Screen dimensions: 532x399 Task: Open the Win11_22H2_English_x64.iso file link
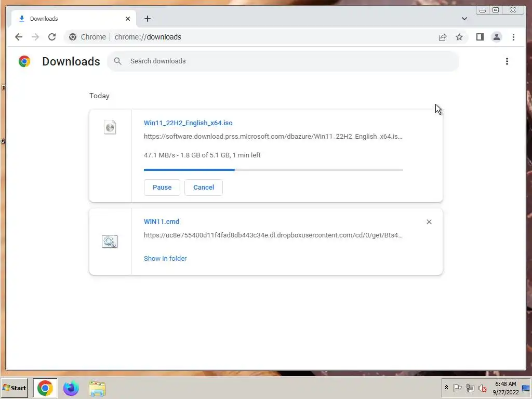coord(188,123)
